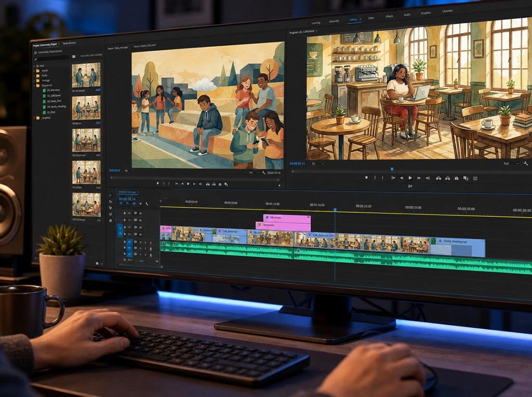
Task: Toggle sync lock on lowest video track
Action: pos(136,234)
